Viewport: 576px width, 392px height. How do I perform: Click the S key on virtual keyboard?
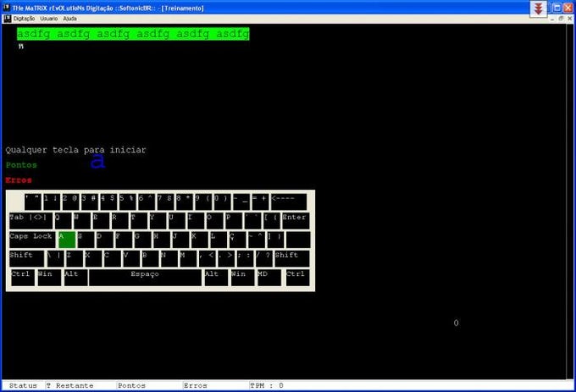(x=86, y=240)
